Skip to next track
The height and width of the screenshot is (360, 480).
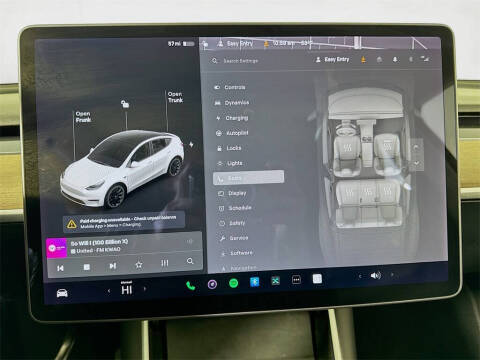pyautogui.click(x=113, y=266)
